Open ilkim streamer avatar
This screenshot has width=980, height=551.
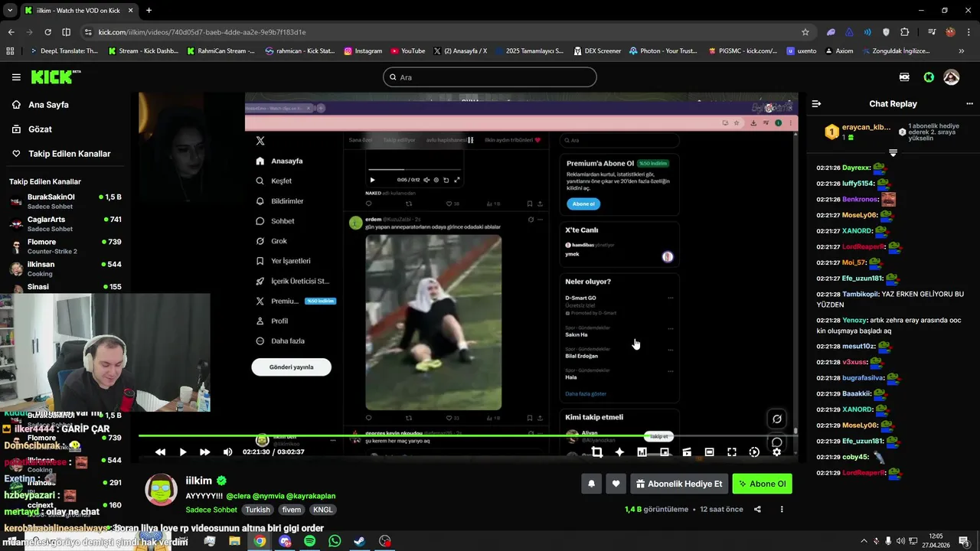[x=161, y=491]
